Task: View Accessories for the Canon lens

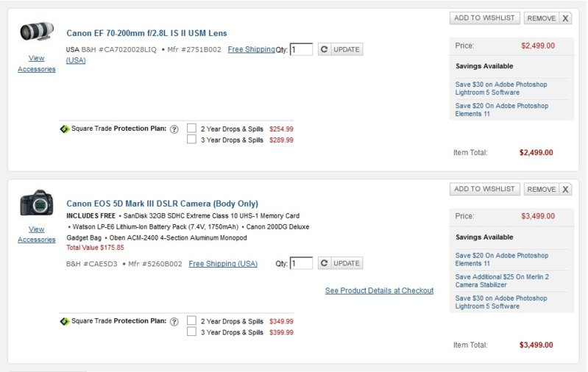Action: click(x=36, y=64)
